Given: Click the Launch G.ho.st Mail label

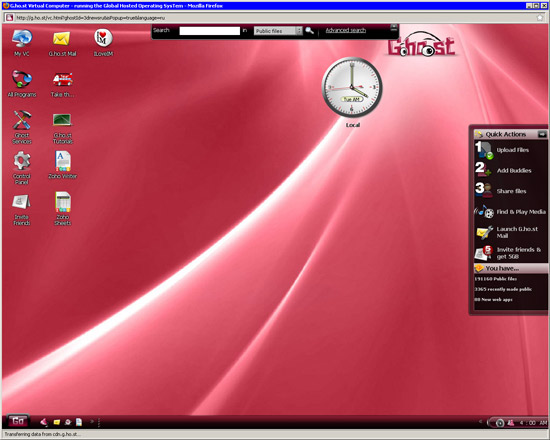Looking at the screenshot, I should (x=517, y=232).
